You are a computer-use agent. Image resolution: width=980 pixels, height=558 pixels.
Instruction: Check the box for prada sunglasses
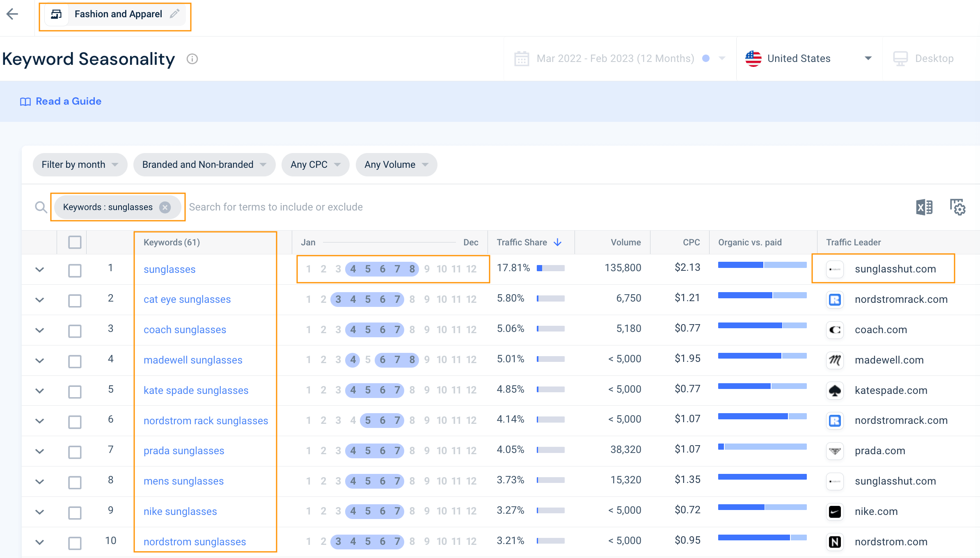tap(75, 452)
